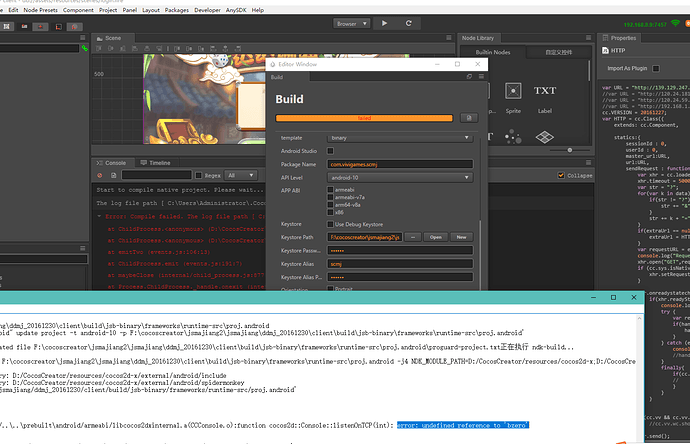690x444 pixels.
Task: Toggle the Collapse checkbox in Console
Action: click(561, 175)
